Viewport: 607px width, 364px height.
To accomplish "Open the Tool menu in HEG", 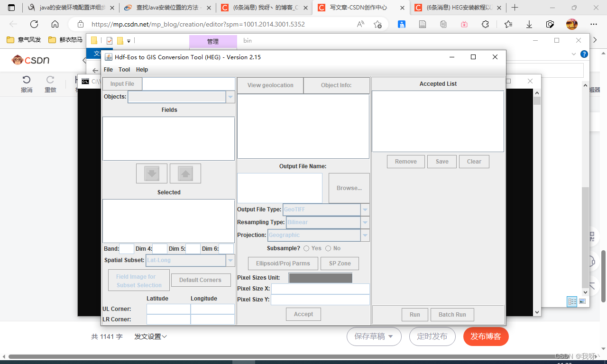I will [x=124, y=69].
